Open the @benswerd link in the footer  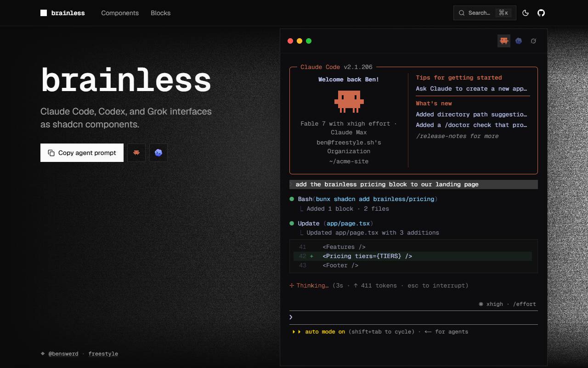(63, 354)
